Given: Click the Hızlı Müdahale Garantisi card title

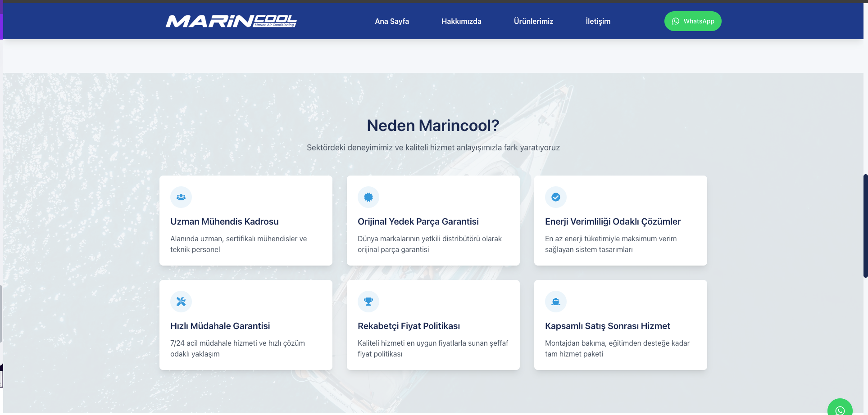Looking at the screenshot, I should (x=220, y=326).
